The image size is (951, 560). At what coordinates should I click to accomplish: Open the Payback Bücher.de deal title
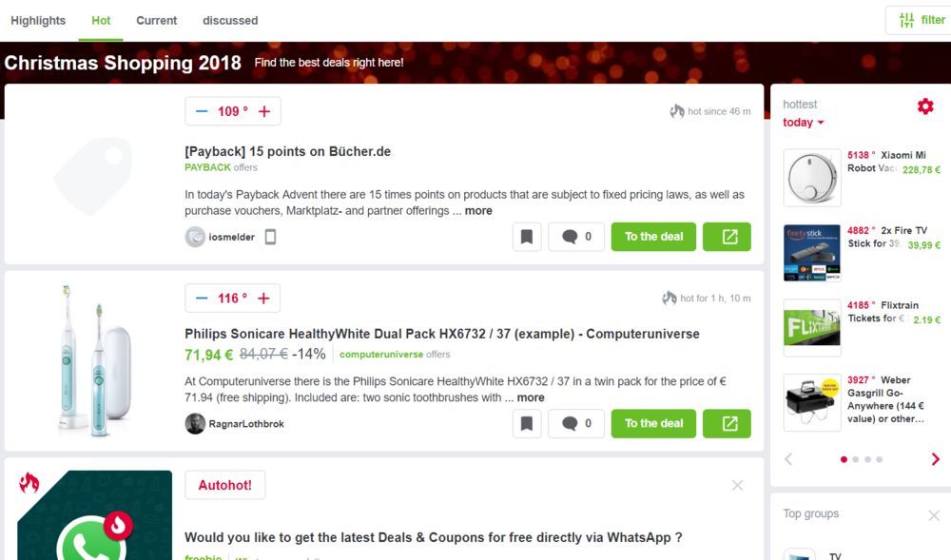(287, 151)
